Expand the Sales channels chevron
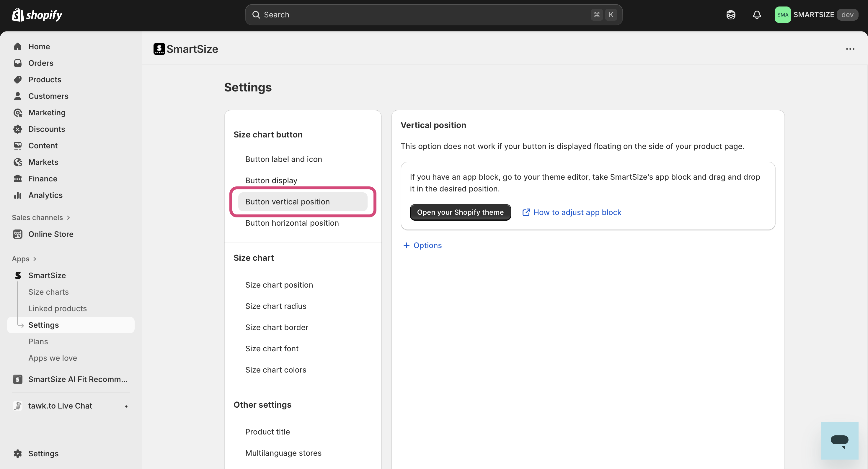Image resolution: width=868 pixels, height=469 pixels. [x=68, y=217]
